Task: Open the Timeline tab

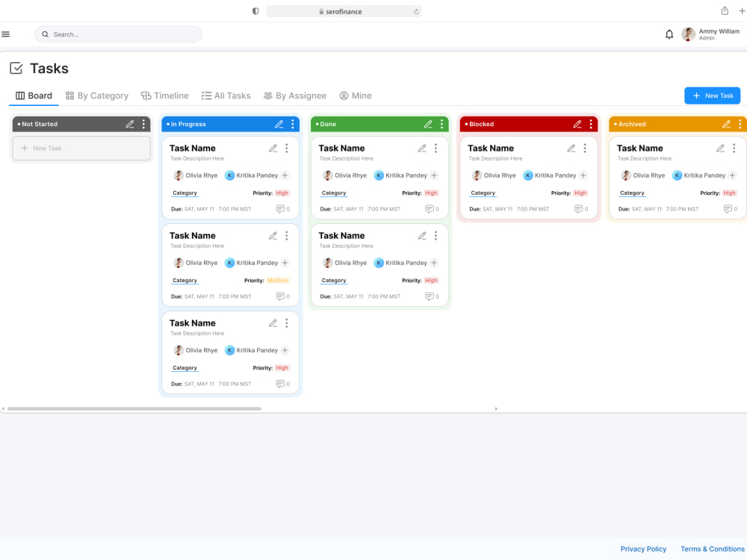Action: tap(165, 96)
